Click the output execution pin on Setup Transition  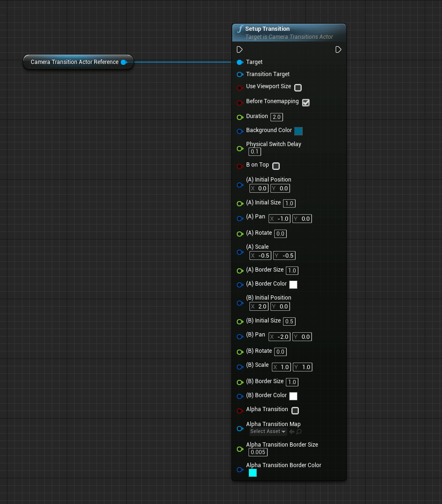click(x=338, y=49)
